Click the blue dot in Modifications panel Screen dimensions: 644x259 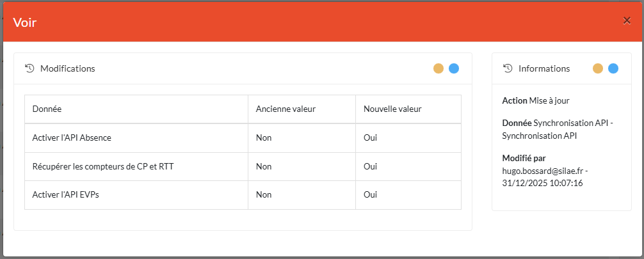pos(454,68)
